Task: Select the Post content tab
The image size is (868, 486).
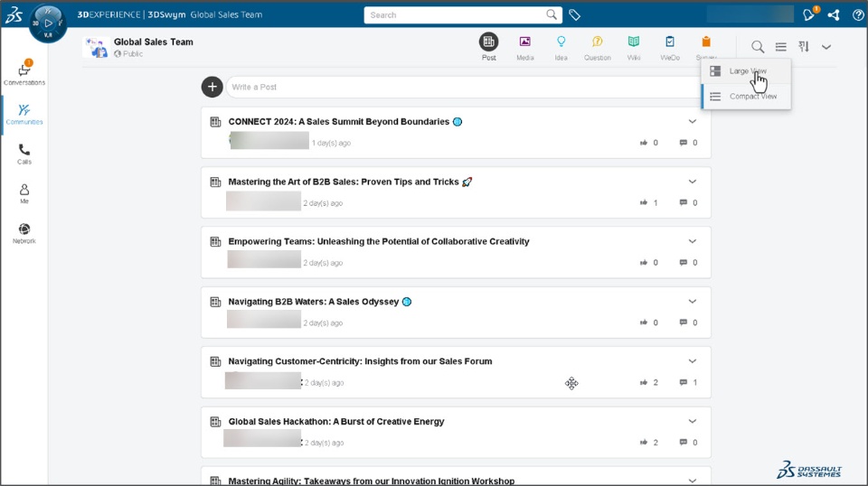Action: pyautogui.click(x=489, y=47)
